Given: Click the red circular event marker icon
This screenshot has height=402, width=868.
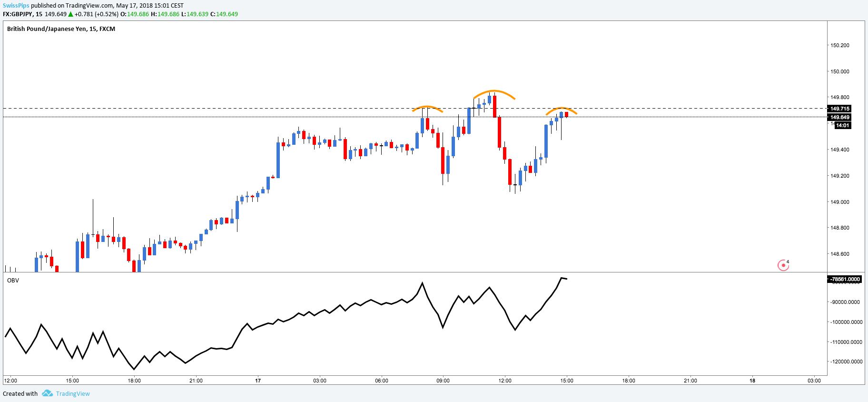Looking at the screenshot, I should 783,265.
